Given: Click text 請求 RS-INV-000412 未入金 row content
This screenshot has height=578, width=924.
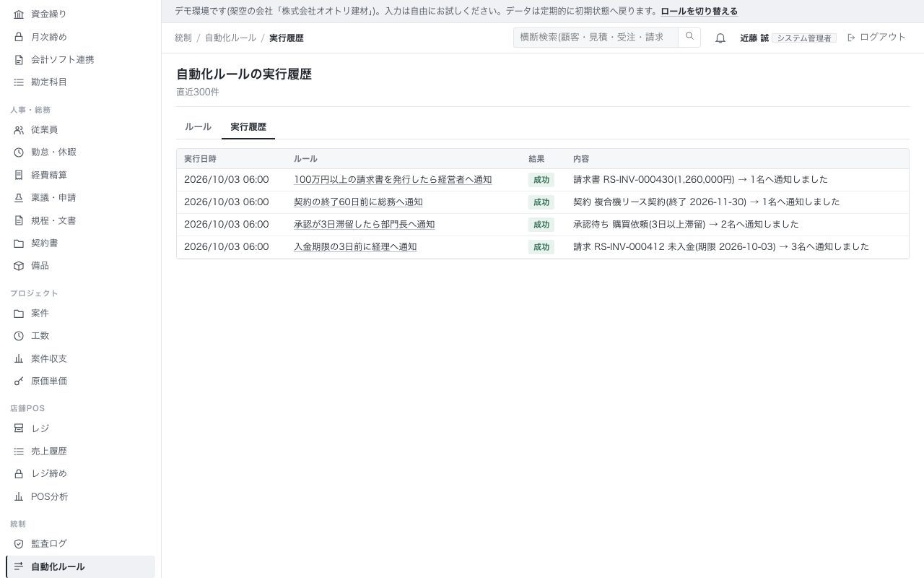Looking at the screenshot, I should [x=720, y=246].
